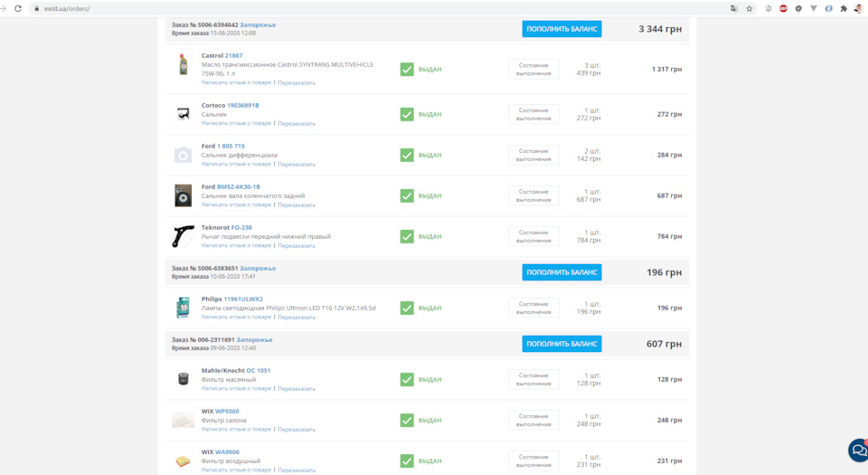Screen dimensions: 868x475
Task: Click the padlock site info icon
Action: [36, 8]
